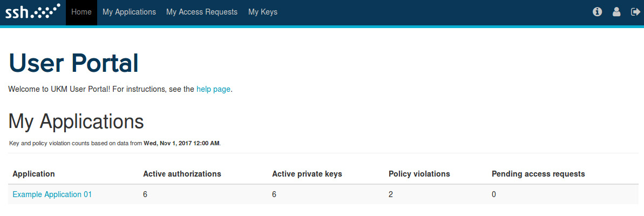Open Example Application 01 link
The width and height of the screenshot is (644, 216).
pos(52,194)
